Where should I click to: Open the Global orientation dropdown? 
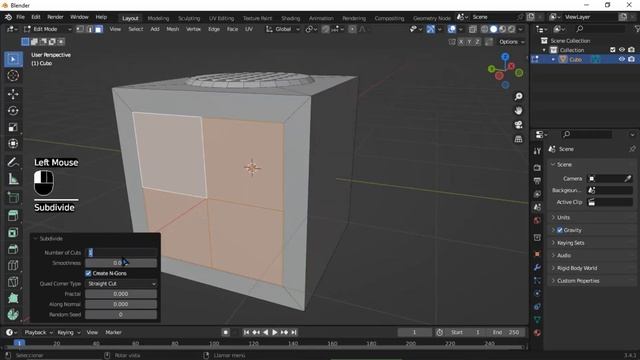(283, 29)
